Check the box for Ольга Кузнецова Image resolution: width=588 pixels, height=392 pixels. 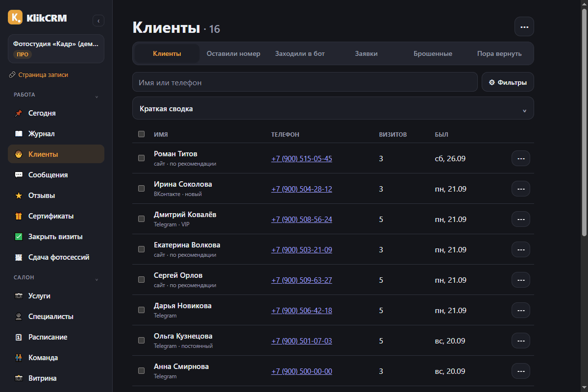pos(142,341)
